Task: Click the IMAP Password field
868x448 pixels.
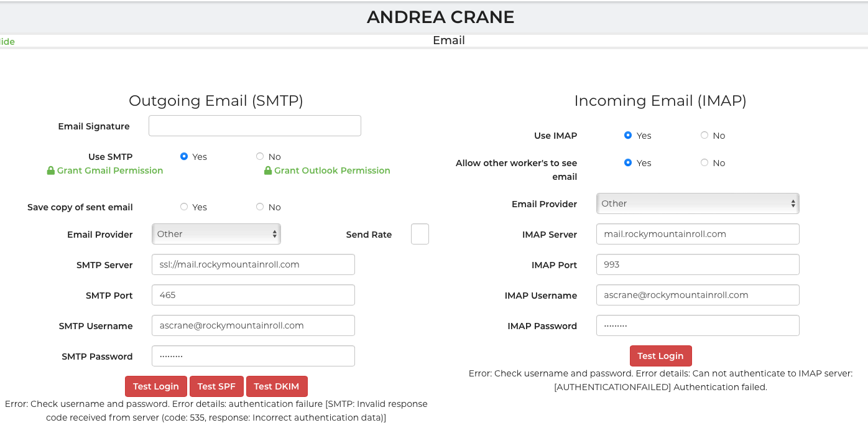Action: coord(697,325)
